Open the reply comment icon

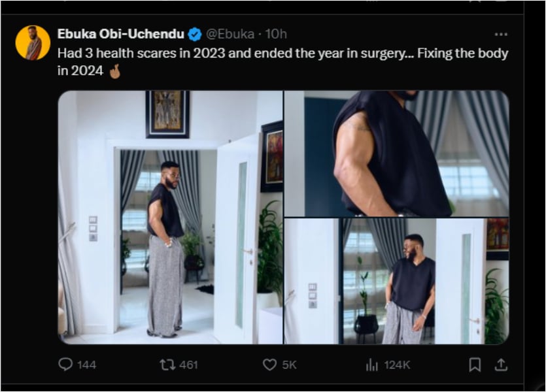(x=65, y=365)
